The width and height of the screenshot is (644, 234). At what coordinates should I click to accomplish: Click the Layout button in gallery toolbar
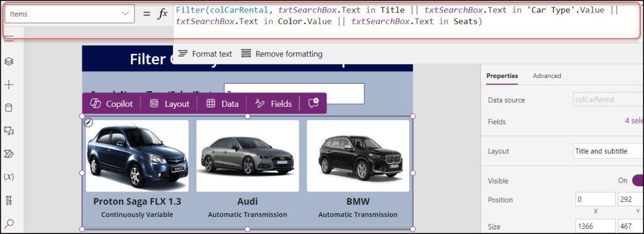pyautogui.click(x=169, y=104)
